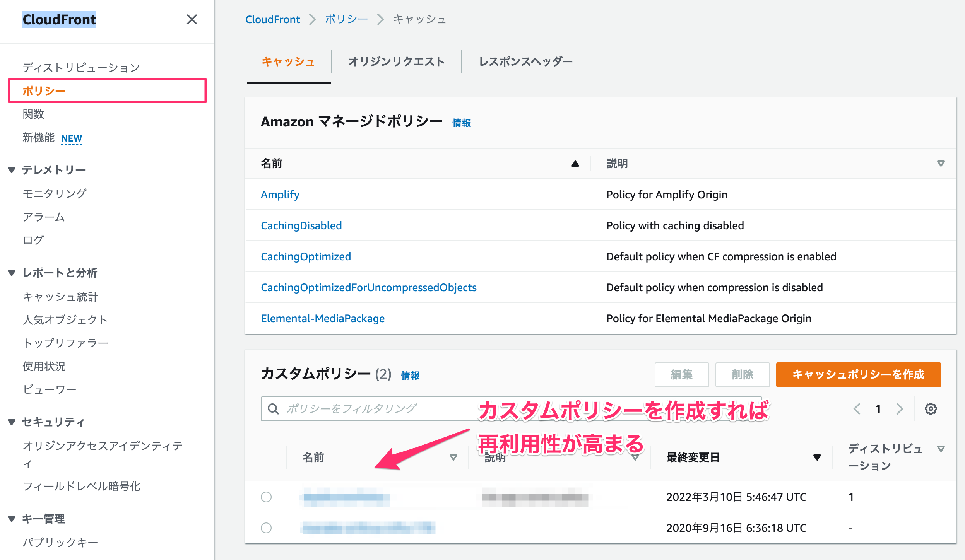The width and height of the screenshot is (965, 560).
Task: Go to ポリシー in the breadcrumb
Action: coord(346,19)
